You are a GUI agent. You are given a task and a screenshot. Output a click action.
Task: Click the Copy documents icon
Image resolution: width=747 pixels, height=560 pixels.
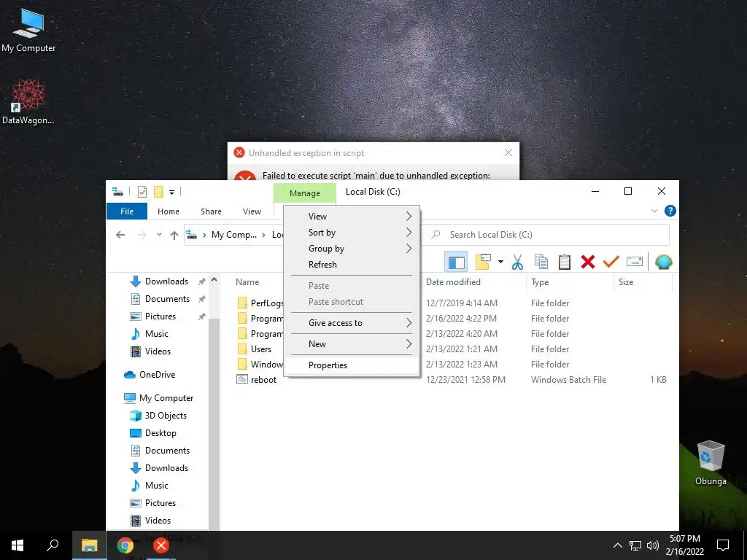pyautogui.click(x=541, y=262)
